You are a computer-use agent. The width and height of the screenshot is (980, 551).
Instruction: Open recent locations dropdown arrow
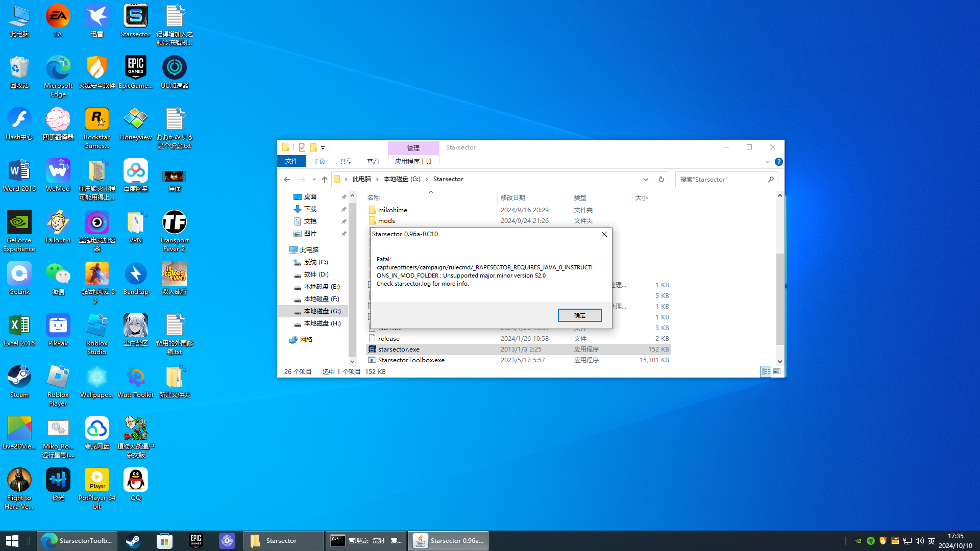[314, 179]
